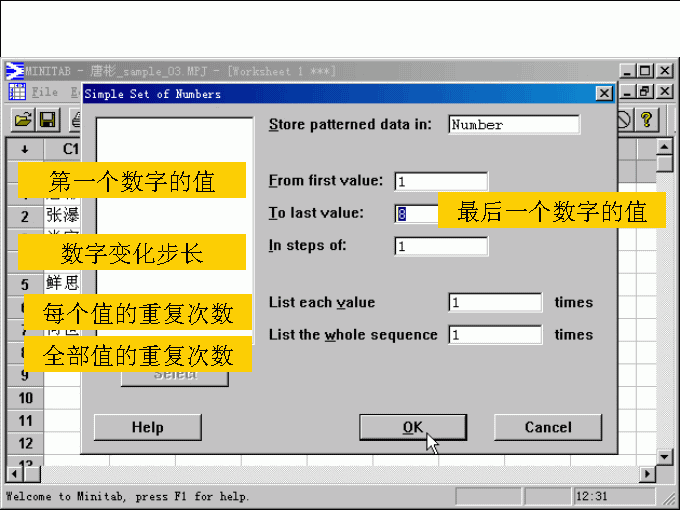Viewport: 680px width, 510px height.
Task: Click the vertical scrollbar up arrow
Action: tap(665, 148)
